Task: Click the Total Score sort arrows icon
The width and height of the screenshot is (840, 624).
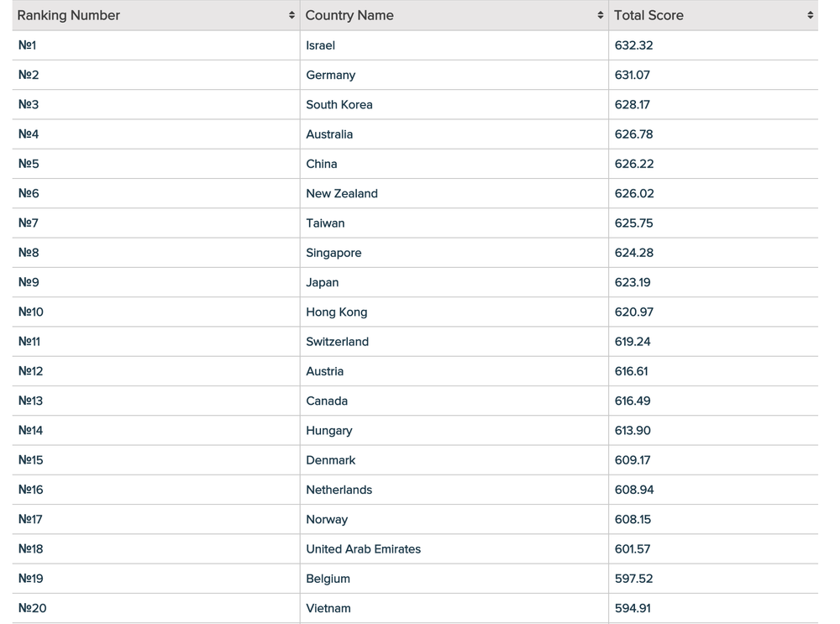Action: [x=810, y=15]
